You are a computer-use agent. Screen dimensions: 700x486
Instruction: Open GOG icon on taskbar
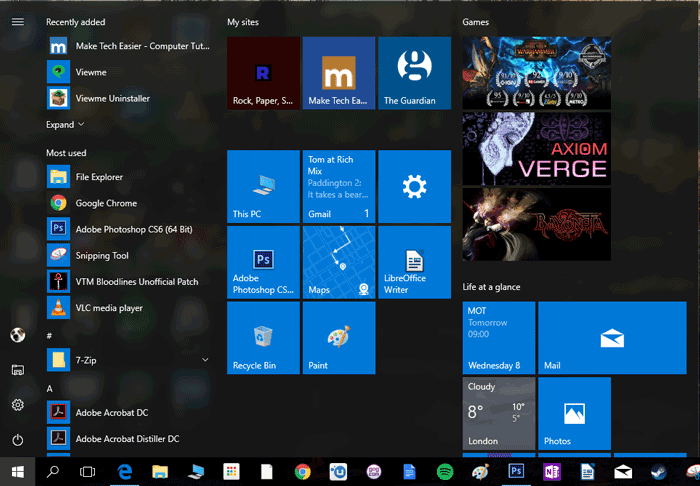point(374,472)
